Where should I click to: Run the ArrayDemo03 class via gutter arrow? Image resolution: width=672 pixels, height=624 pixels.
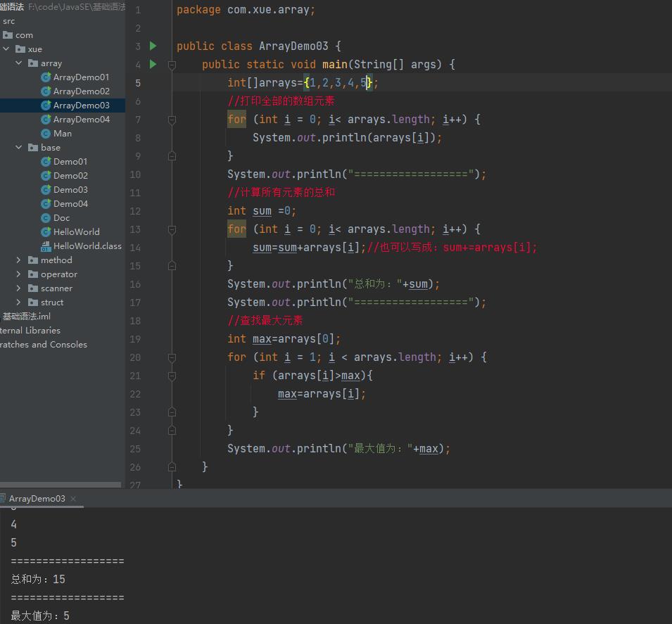coord(153,46)
